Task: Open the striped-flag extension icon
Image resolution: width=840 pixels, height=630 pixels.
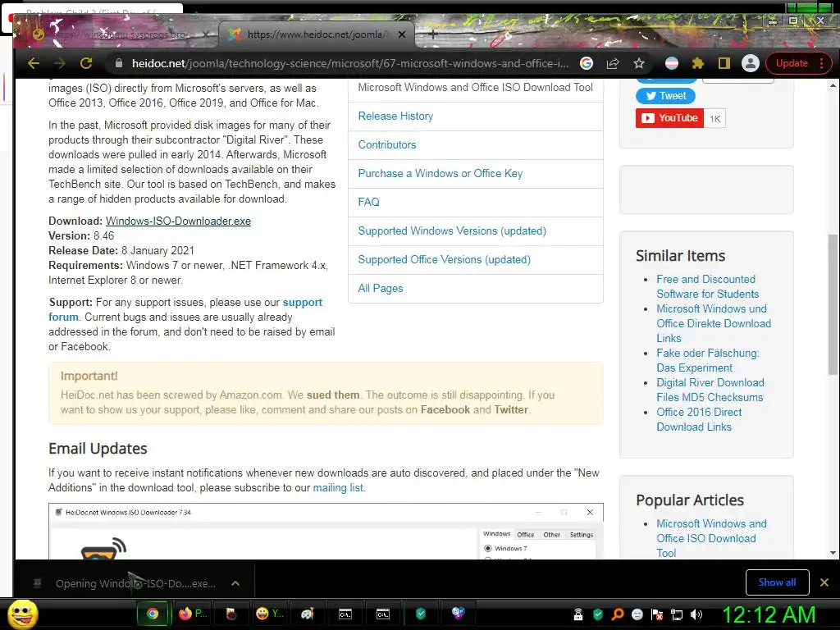Action: point(672,63)
